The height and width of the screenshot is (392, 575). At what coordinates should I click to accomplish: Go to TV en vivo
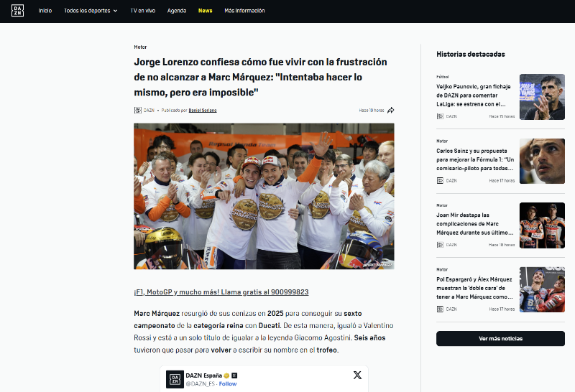point(143,11)
